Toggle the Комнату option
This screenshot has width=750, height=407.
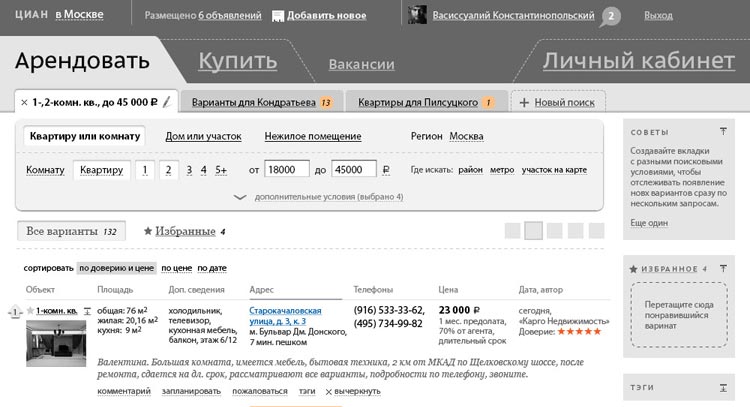45,170
